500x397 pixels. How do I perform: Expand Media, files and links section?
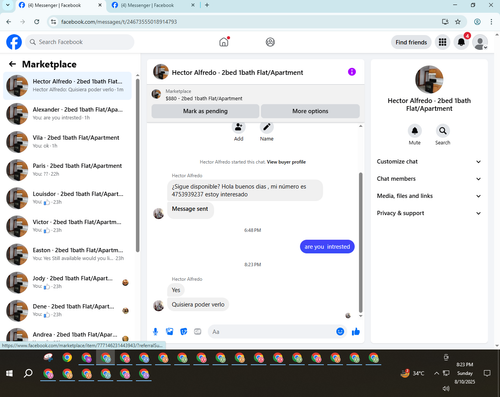(429, 196)
